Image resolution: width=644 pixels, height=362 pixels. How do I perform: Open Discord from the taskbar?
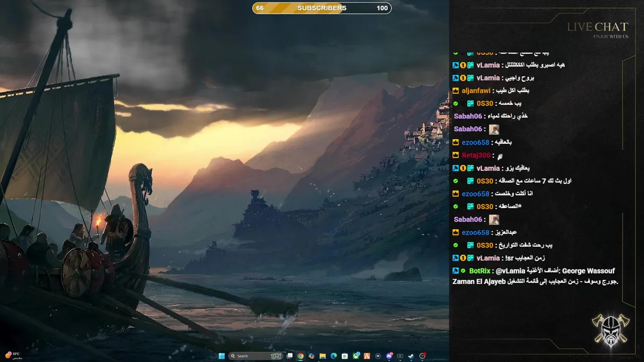click(389, 356)
